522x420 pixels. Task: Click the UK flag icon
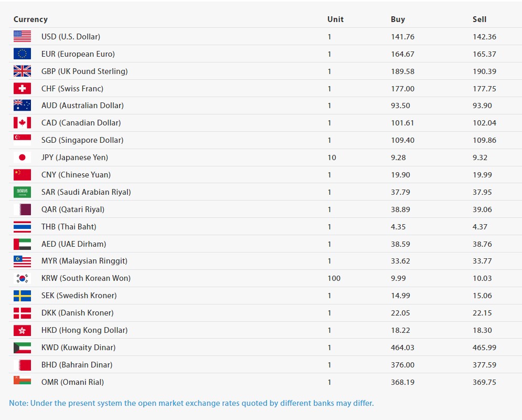tap(22, 71)
